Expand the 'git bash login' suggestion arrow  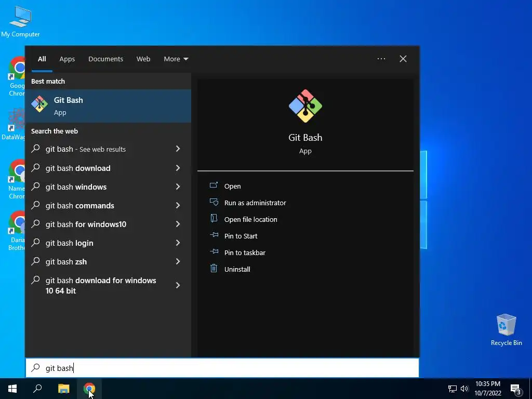[178, 242]
